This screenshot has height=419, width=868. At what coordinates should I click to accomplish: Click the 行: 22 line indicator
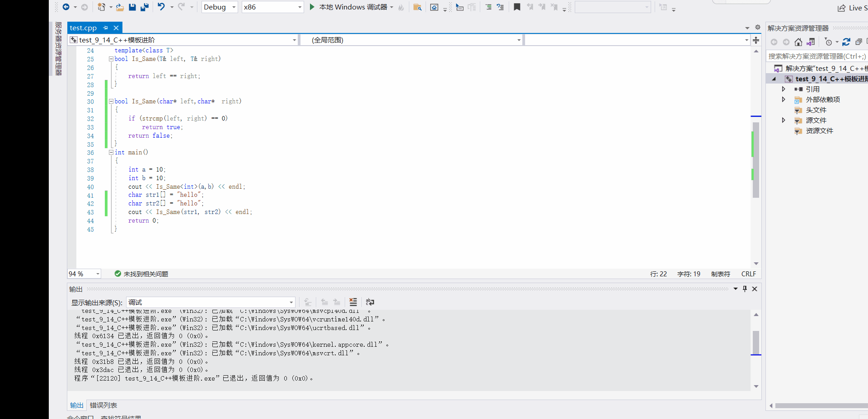[658, 274]
